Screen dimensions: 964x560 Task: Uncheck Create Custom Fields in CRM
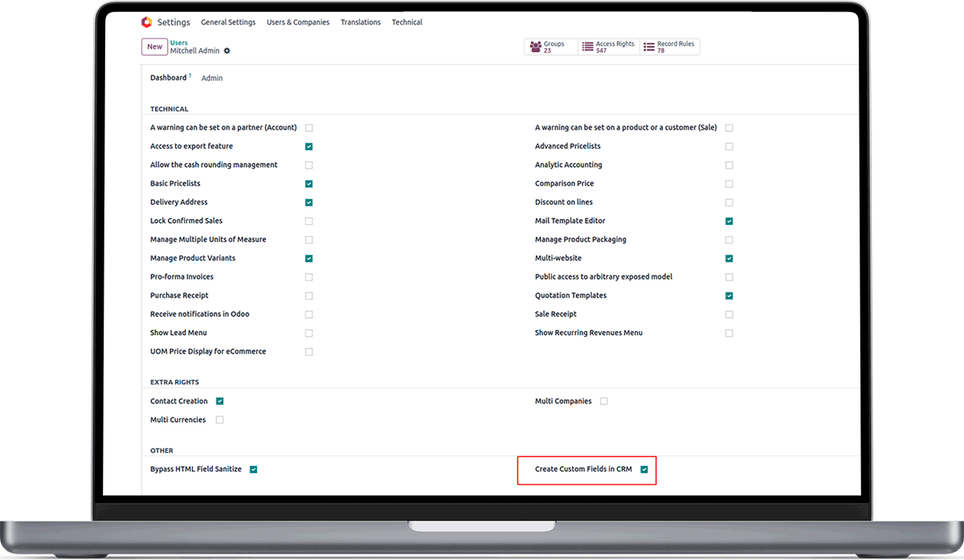(x=644, y=469)
